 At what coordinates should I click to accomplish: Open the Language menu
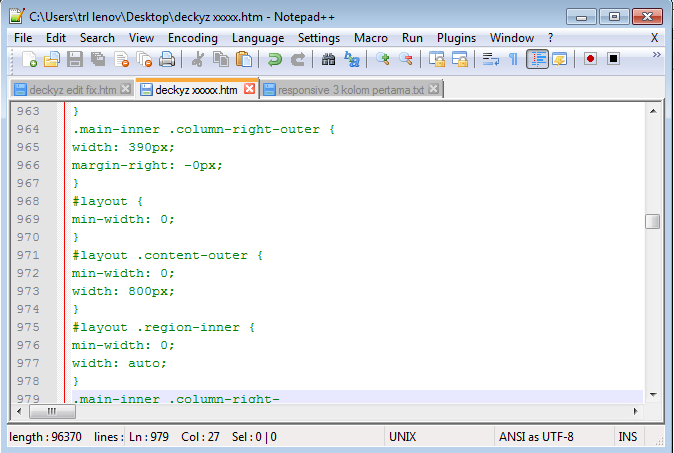pyautogui.click(x=258, y=38)
